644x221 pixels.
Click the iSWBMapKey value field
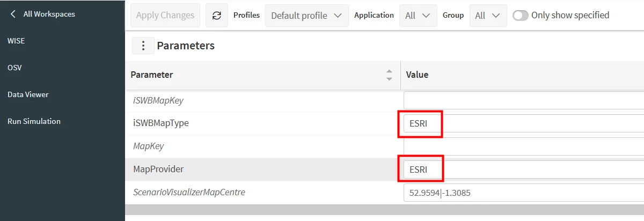[523, 100]
